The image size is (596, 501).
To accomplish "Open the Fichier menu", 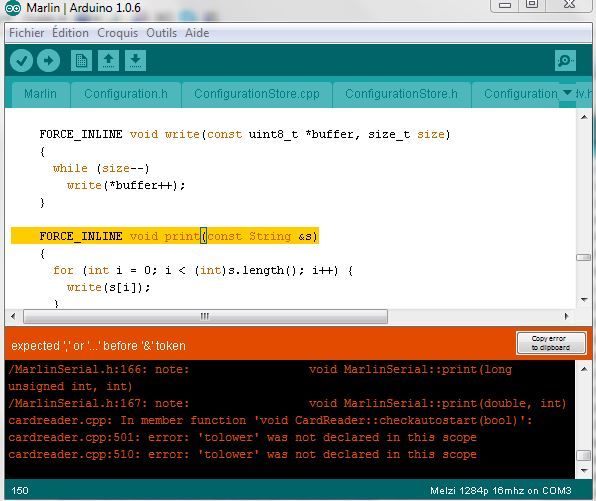I will click(x=27, y=33).
